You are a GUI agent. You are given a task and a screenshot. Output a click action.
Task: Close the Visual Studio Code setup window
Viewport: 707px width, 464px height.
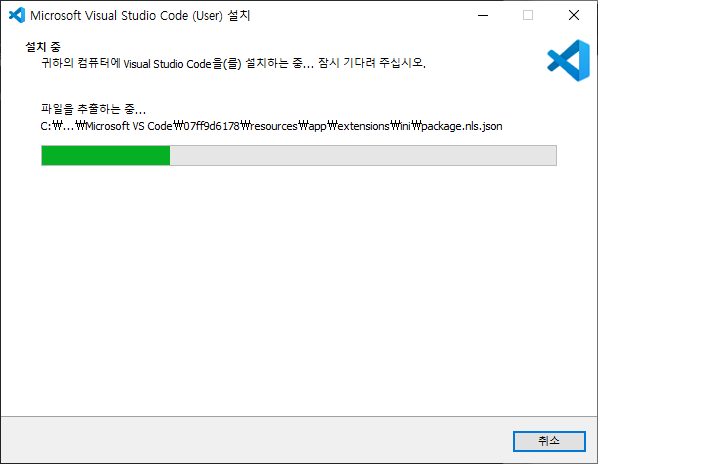(x=574, y=15)
